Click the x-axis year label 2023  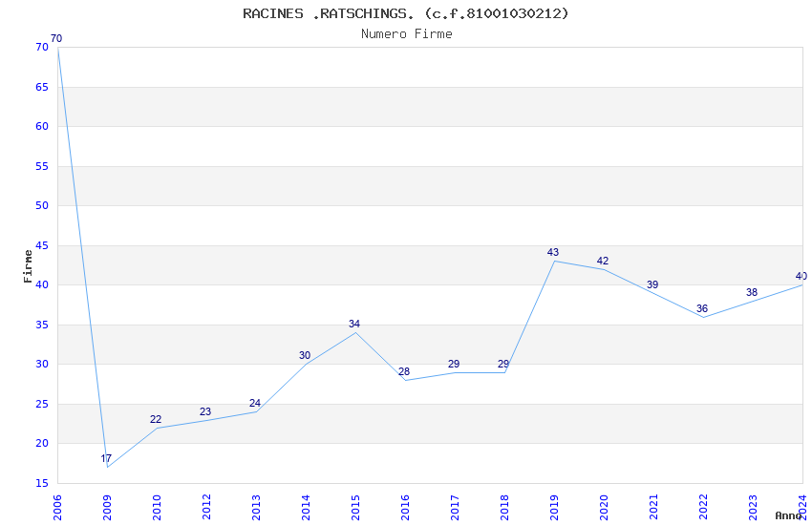(x=753, y=508)
